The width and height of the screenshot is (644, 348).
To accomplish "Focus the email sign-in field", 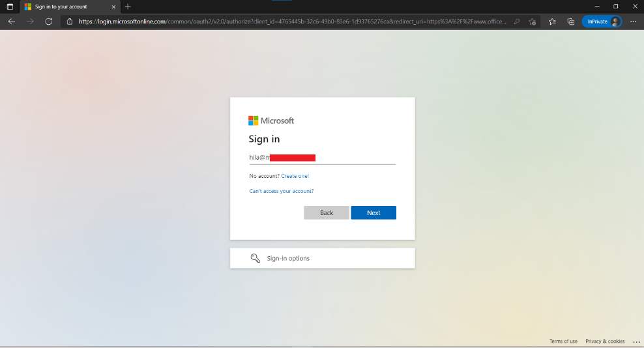I will (323, 158).
